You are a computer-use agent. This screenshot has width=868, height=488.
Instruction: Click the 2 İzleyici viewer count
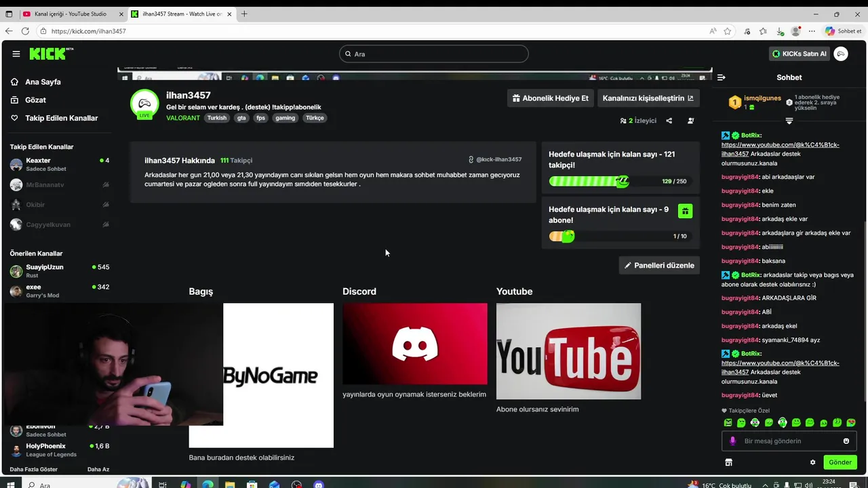[638, 121]
